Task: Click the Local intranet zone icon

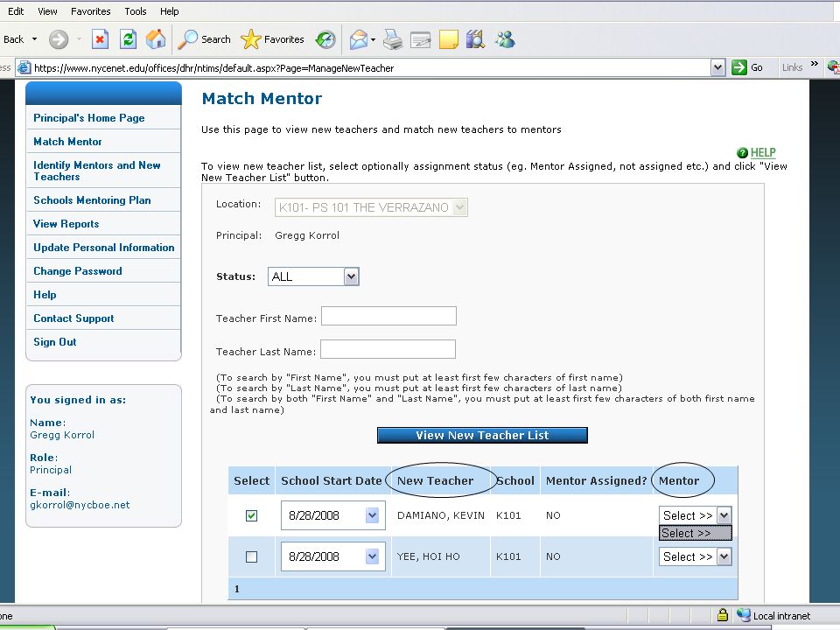Action: point(743,615)
